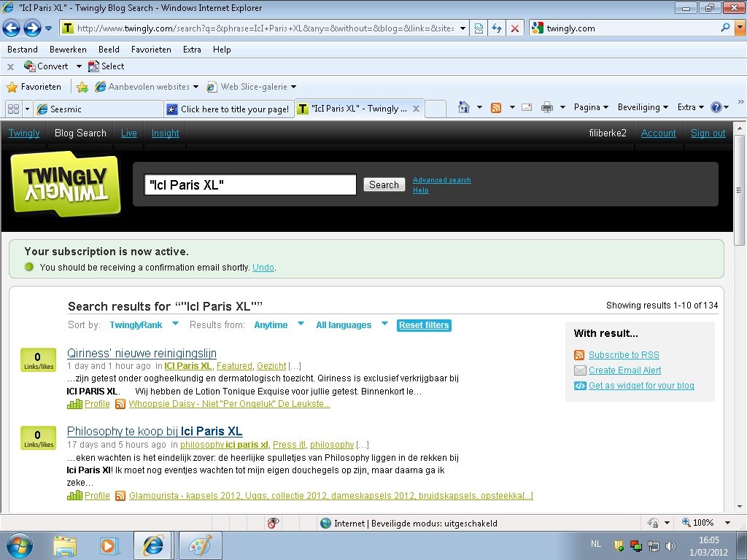Open the Bewerken menu
747x560 pixels.
[68, 50]
